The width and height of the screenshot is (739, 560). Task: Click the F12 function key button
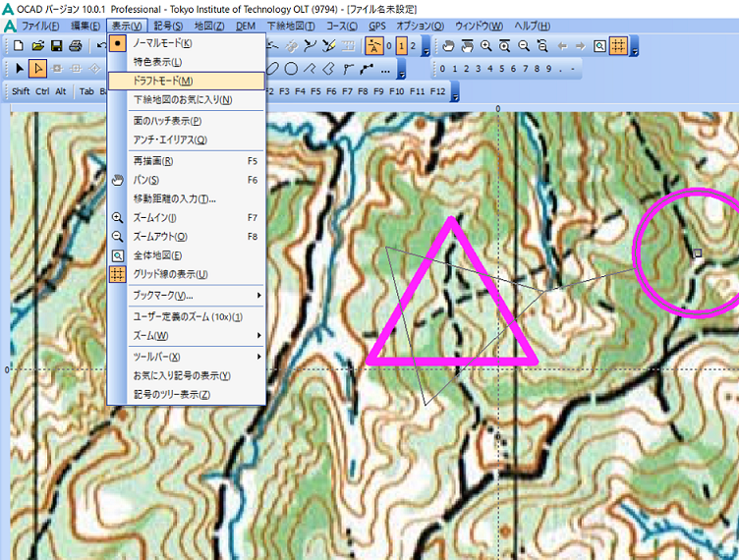coord(438,91)
